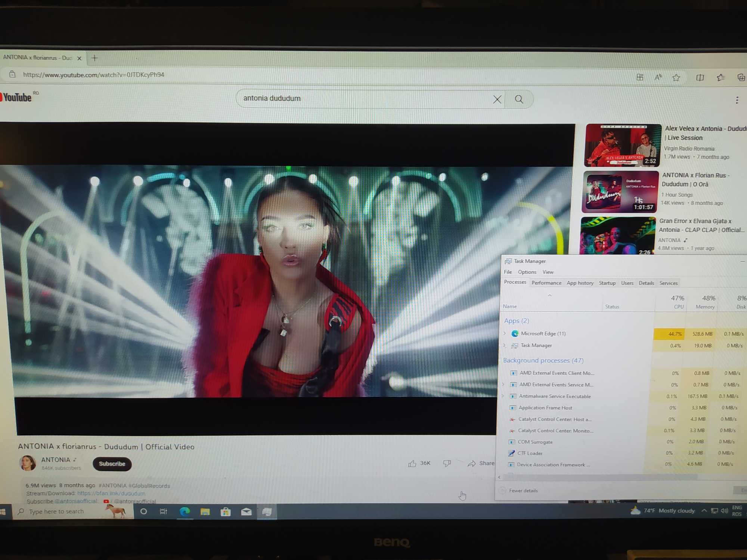Click the browser address bar URL
Viewport: 747px width, 560px height.
click(x=93, y=75)
